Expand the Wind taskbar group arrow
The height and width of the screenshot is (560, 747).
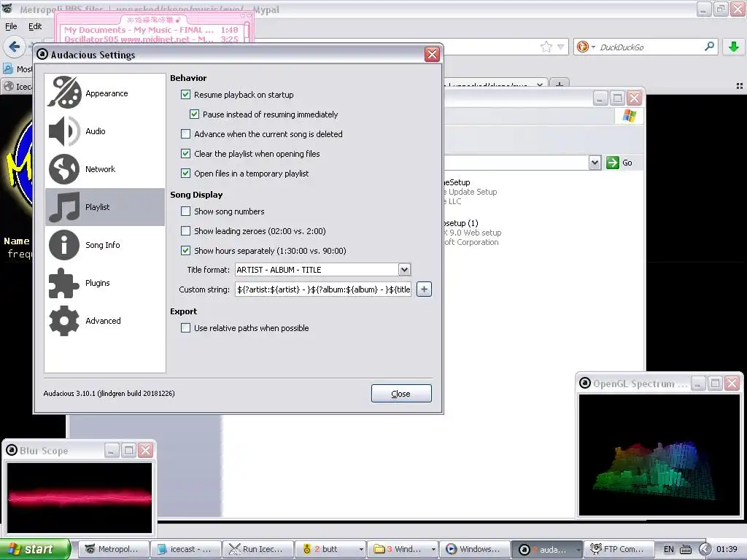click(433, 550)
